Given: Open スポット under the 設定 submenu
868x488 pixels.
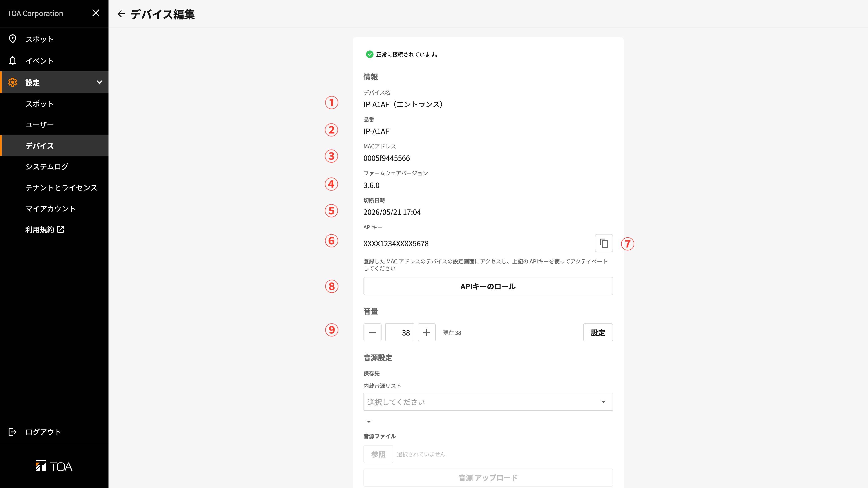Looking at the screenshot, I should tap(54, 104).
